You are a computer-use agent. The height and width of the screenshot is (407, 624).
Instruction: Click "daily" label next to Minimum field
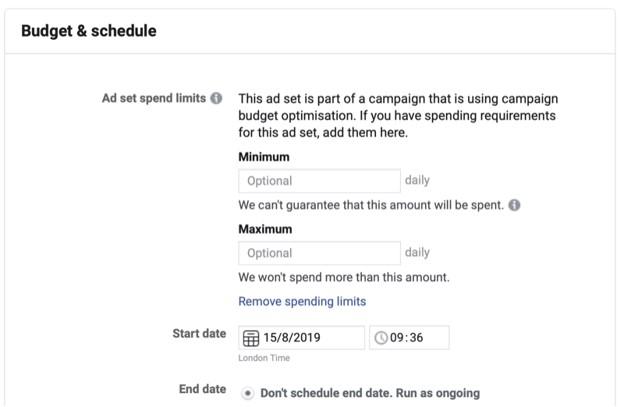(x=417, y=181)
